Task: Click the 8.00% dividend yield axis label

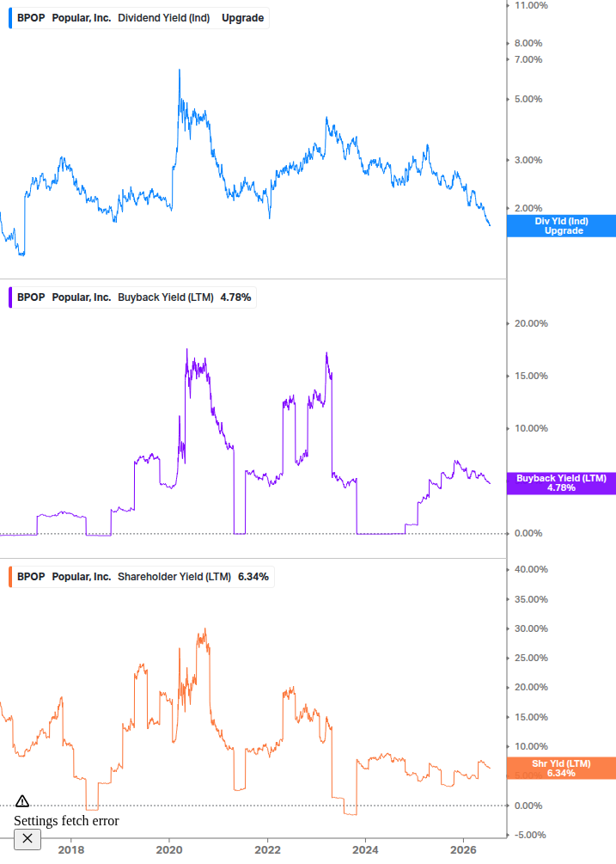Action: click(x=528, y=43)
